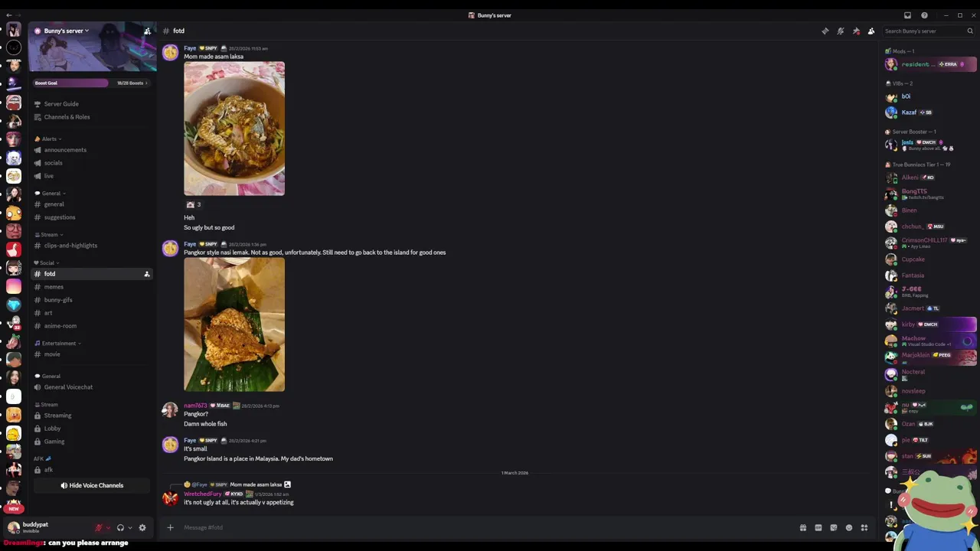Select the locked Streaming voice channel

tap(57, 416)
